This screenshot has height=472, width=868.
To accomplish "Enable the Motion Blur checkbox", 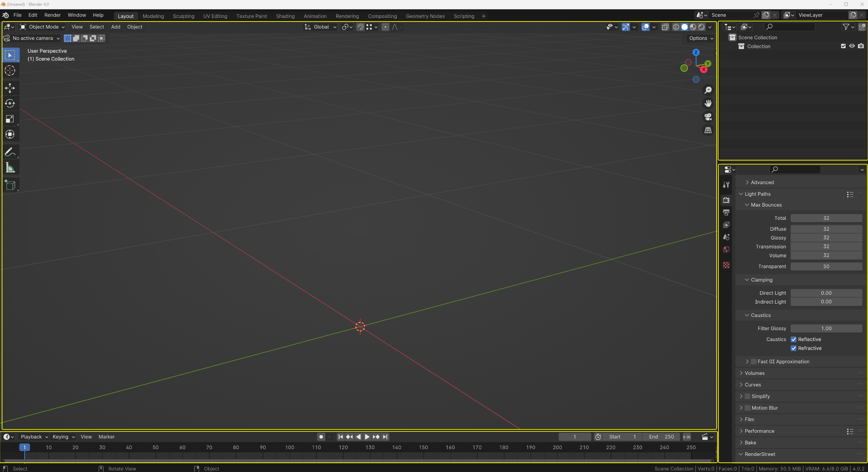I will click(748, 408).
